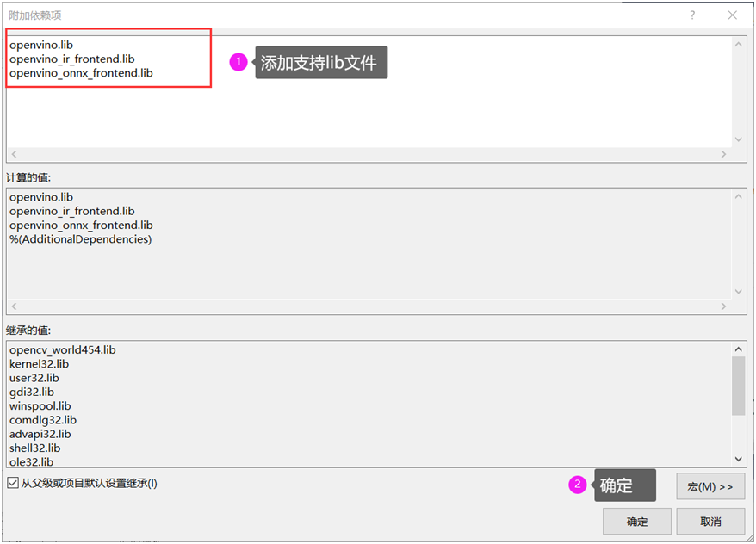Click scroll-down arrow in 继承的值 list
This screenshot has width=756, height=544.
(x=738, y=459)
